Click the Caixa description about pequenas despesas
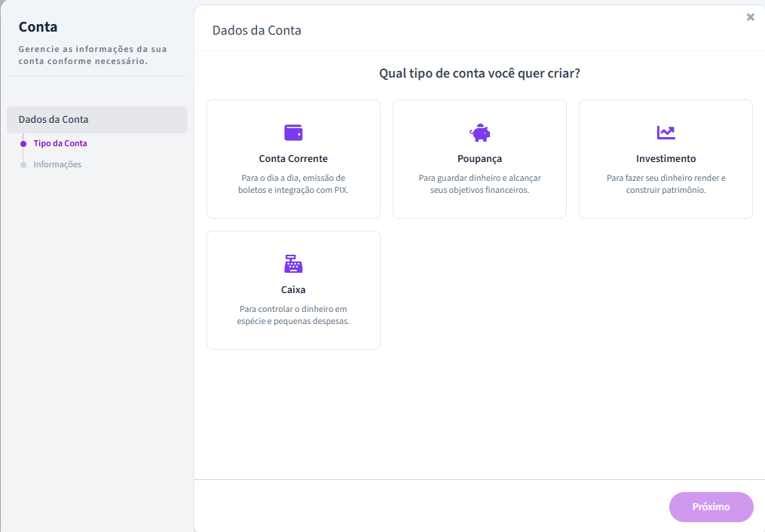The height and width of the screenshot is (532, 765). 293,315
